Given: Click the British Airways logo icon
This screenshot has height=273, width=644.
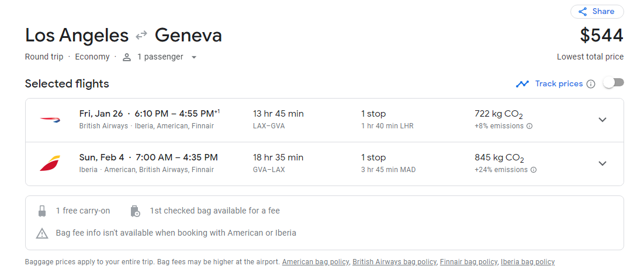Looking at the screenshot, I should [x=50, y=120].
